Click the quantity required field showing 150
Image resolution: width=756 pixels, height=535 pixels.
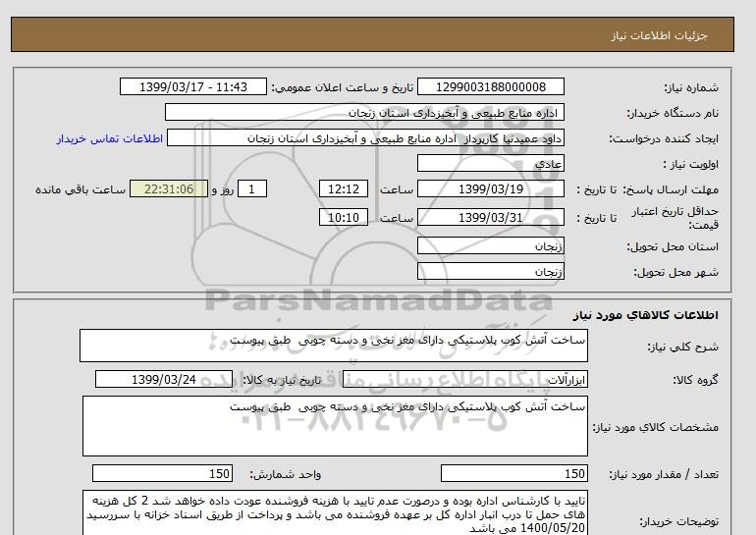pyautogui.click(x=513, y=473)
